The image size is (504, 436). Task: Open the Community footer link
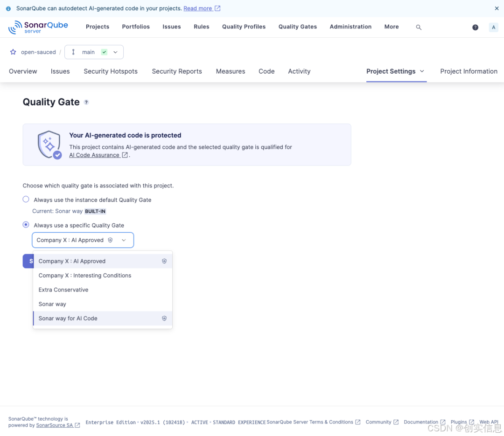pyautogui.click(x=378, y=422)
